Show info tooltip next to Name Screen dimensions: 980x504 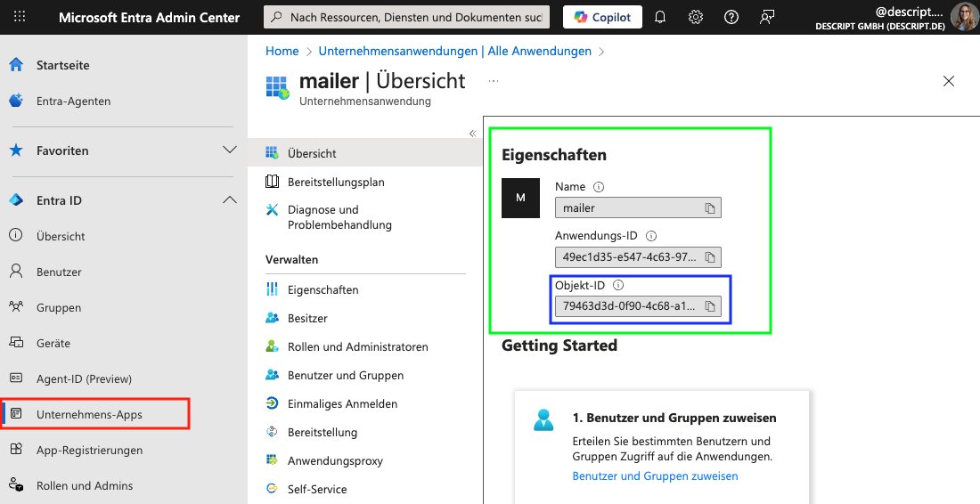pos(598,187)
